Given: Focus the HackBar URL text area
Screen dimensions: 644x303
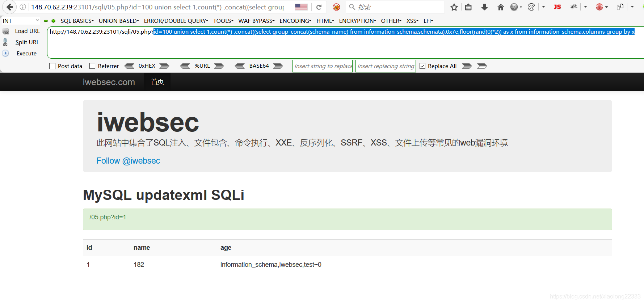Looking at the screenshot, I should click(x=346, y=42).
